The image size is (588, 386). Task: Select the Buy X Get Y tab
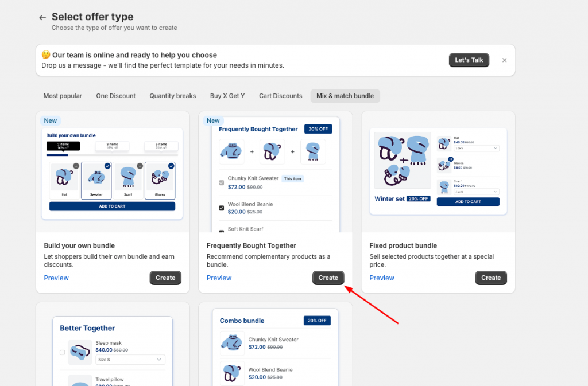(227, 96)
